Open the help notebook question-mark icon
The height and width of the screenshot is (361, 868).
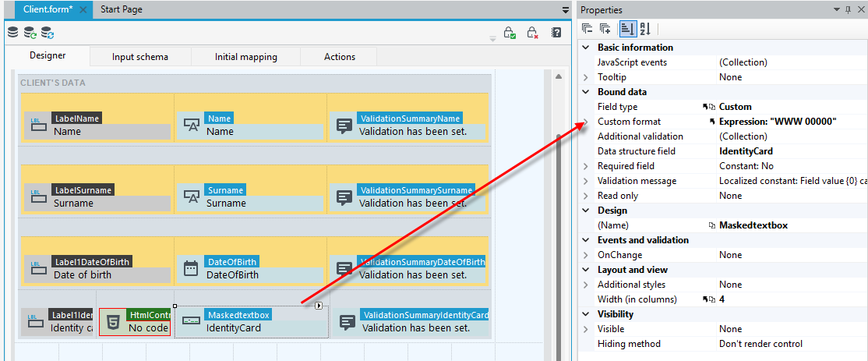(556, 33)
